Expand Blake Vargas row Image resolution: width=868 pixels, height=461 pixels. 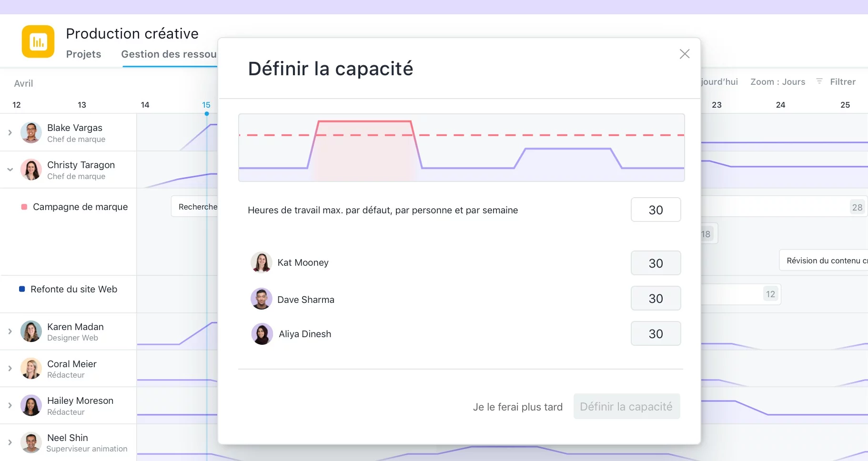(x=10, y=132)
